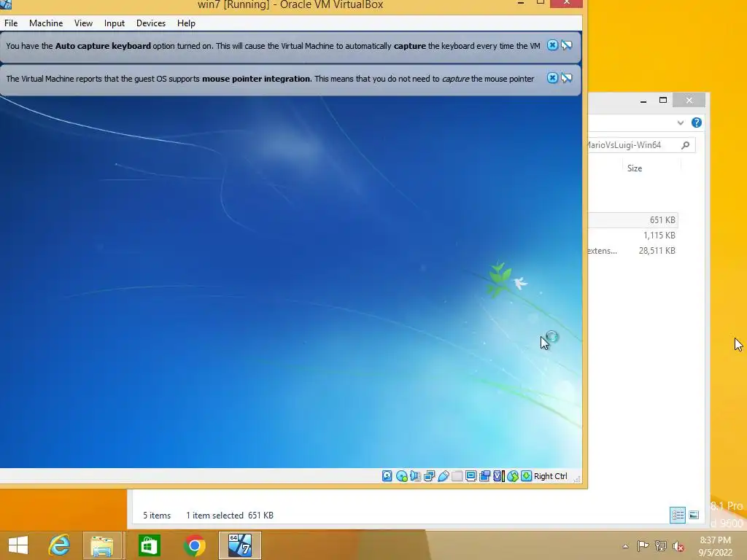Click the VirtualBox window title bar icon
Screen dimensions: 747x560
point(6,4)
